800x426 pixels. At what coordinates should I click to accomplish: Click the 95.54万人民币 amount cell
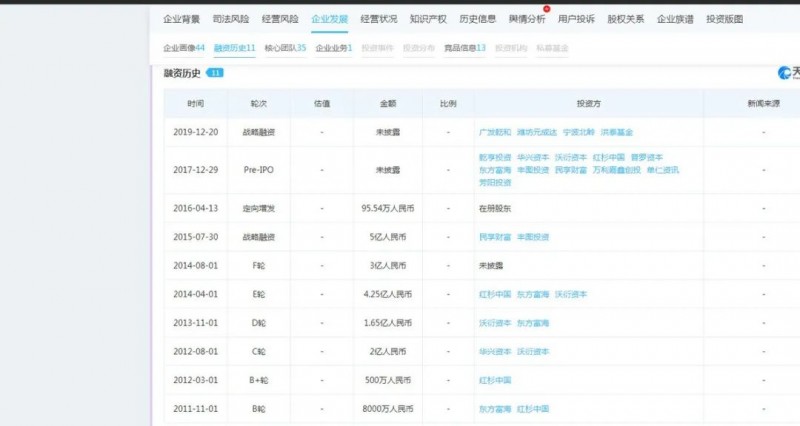tap(388, 209)
